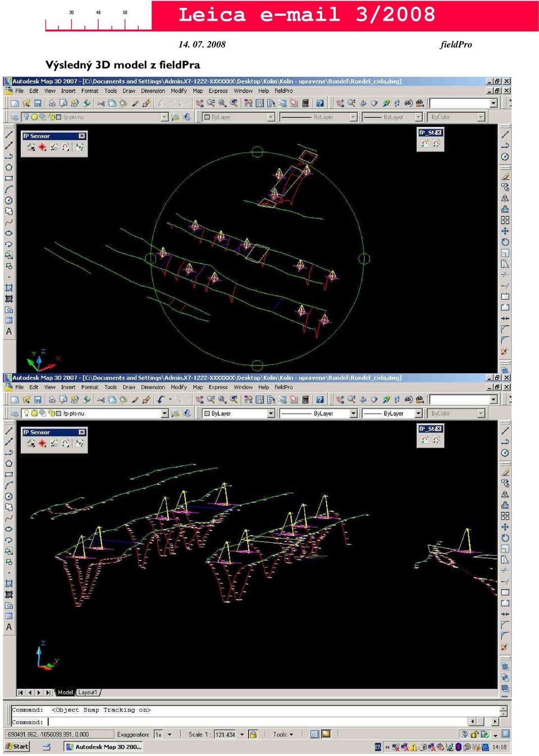The image size is (539, 756).
Task: Click Cut scissors icon in lower window toolbar
Action: 101,400
